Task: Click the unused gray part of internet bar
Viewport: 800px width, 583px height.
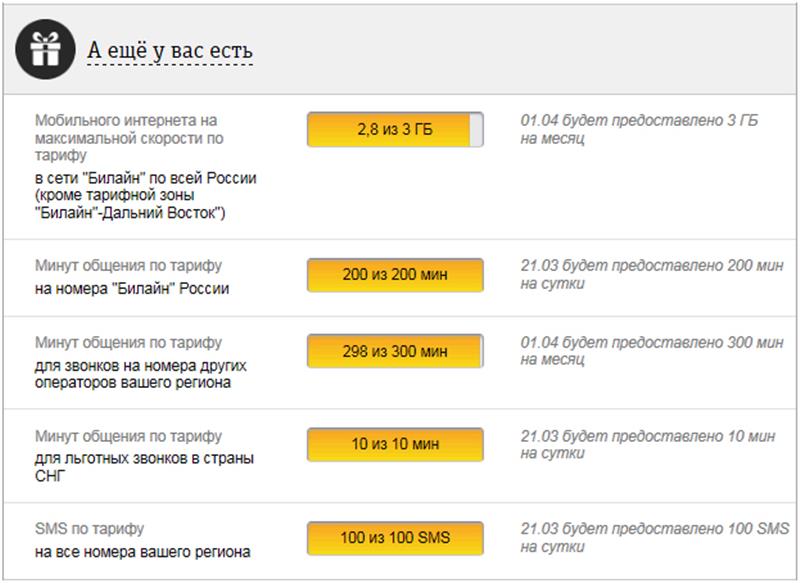Action: 476,130
